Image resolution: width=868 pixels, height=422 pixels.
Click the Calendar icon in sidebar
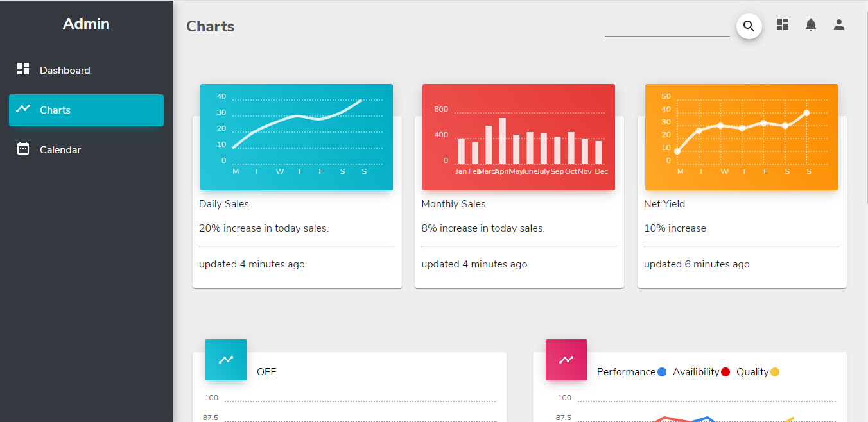click(23, 148)
